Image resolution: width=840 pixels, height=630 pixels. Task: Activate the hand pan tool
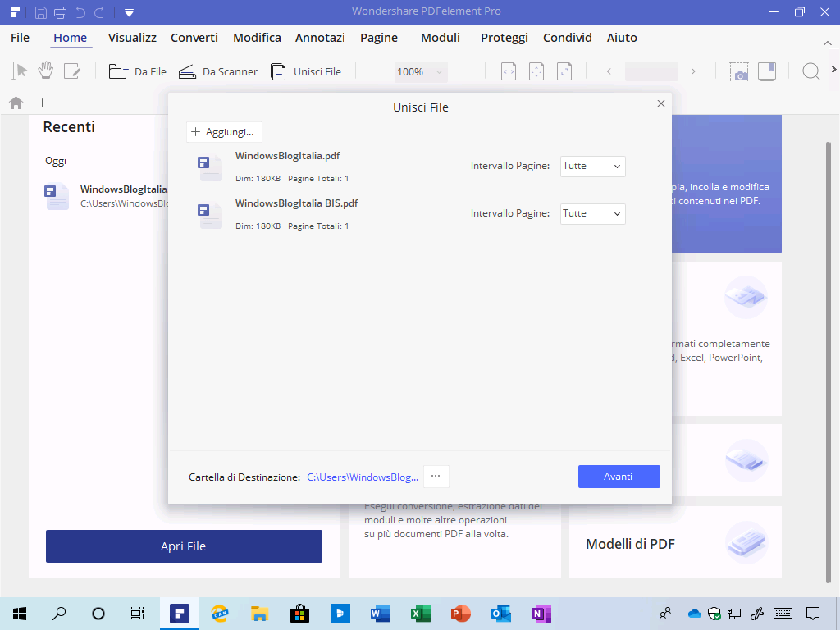point(46,71)
